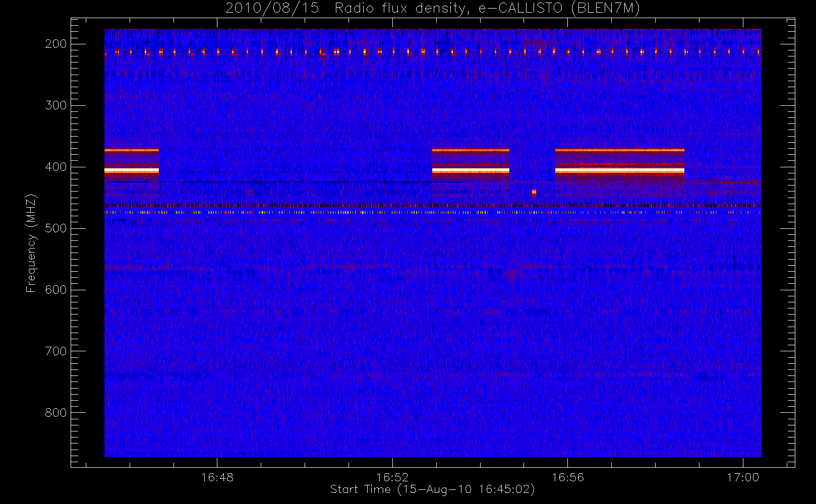Click the 300 frequency tick label
Image resolution: width=816 pixels, height=504 pixels.
click(x=56, y=105)
